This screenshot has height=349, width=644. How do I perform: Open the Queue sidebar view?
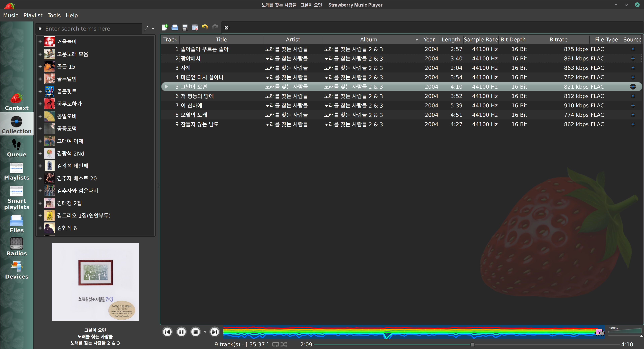tap(16, 148)
